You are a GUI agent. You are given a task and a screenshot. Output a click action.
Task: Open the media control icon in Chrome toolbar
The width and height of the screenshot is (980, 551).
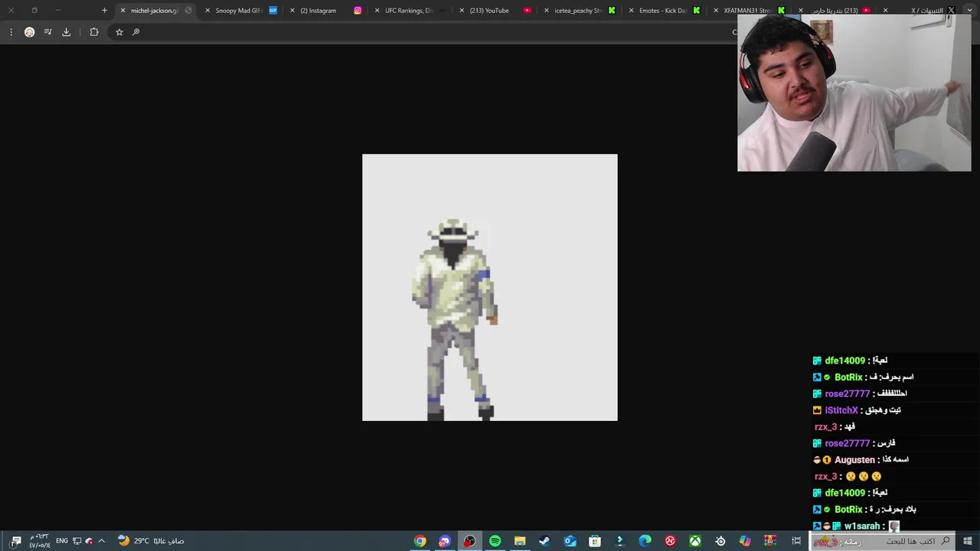(47, 32)
